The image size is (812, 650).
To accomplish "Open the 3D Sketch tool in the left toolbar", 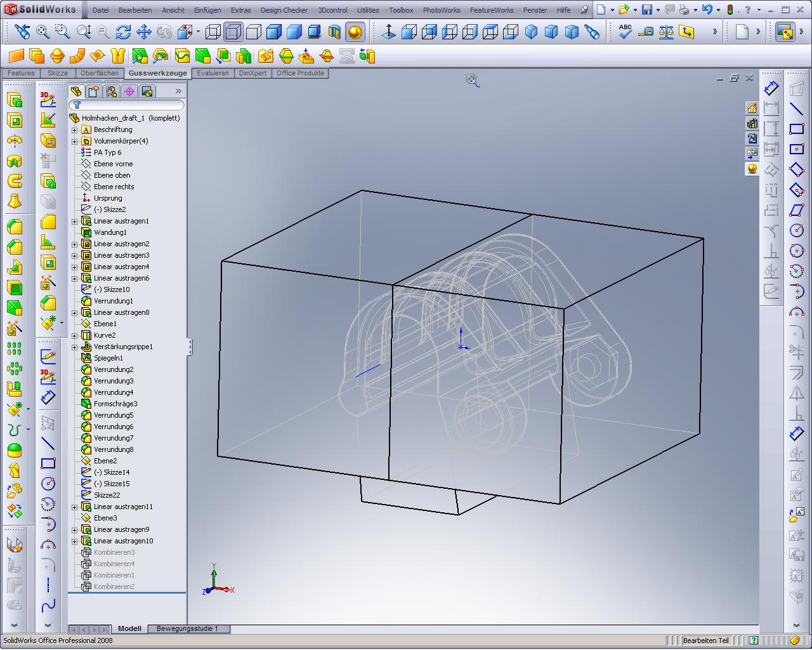I will coord(48,99).
